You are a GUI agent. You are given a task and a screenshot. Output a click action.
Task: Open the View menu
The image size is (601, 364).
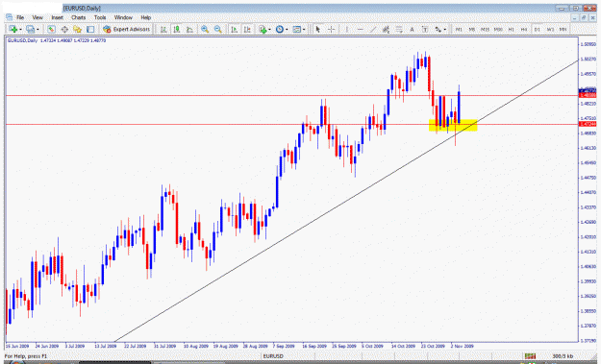point(38,17)
